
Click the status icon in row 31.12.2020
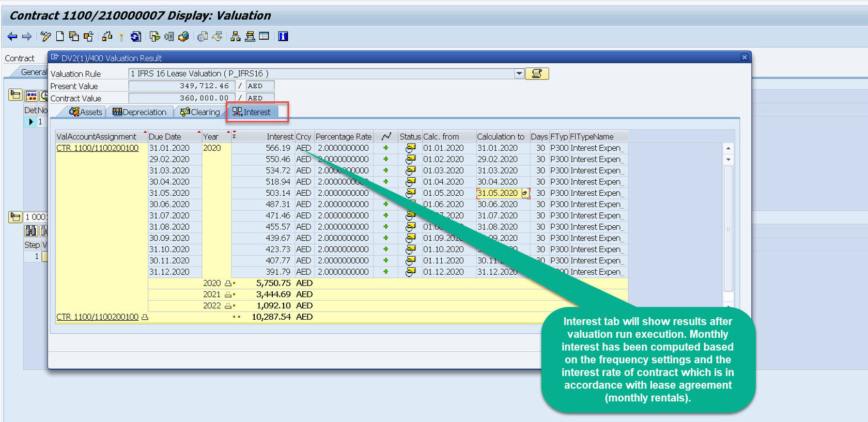pos(411,272)
